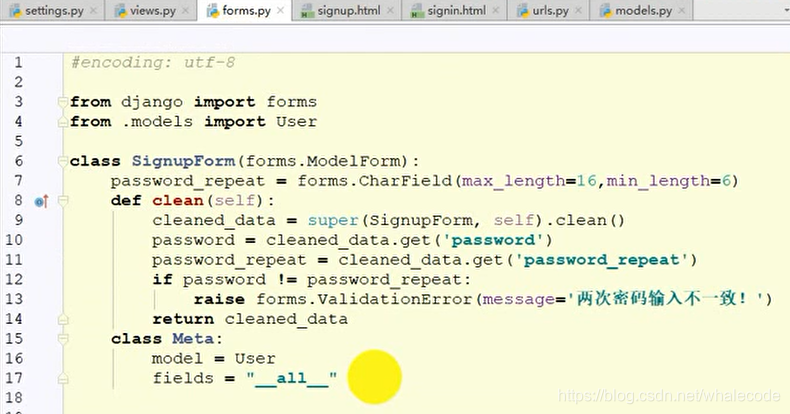This screenshot has height=414, width=790.
Task: Click the Python file icon on forms.py tab
Action: point(213,11)
